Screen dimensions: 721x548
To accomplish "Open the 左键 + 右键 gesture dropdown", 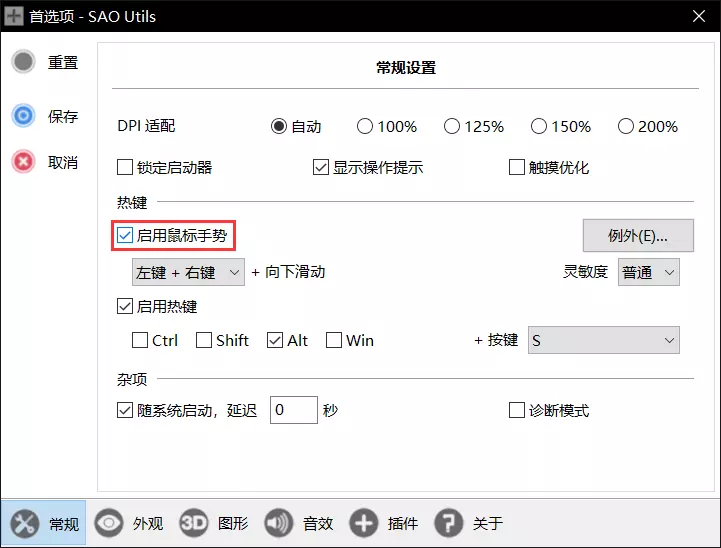I will coord(188,272).
